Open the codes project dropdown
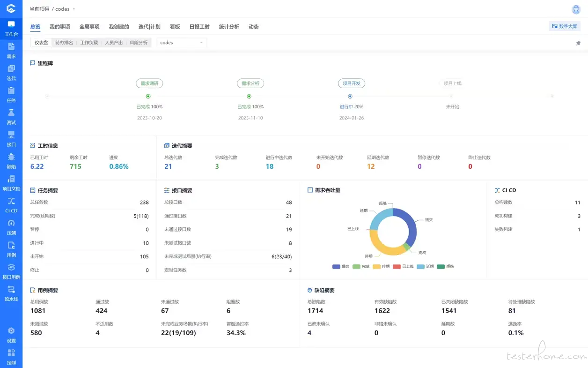588x368 pixels. [182, 43]
